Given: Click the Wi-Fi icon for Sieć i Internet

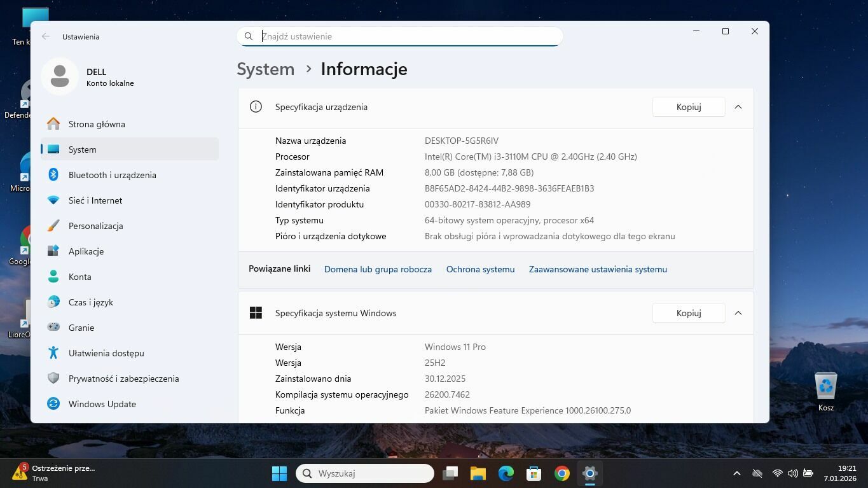Looking at the screenshot, I should 54,200.
